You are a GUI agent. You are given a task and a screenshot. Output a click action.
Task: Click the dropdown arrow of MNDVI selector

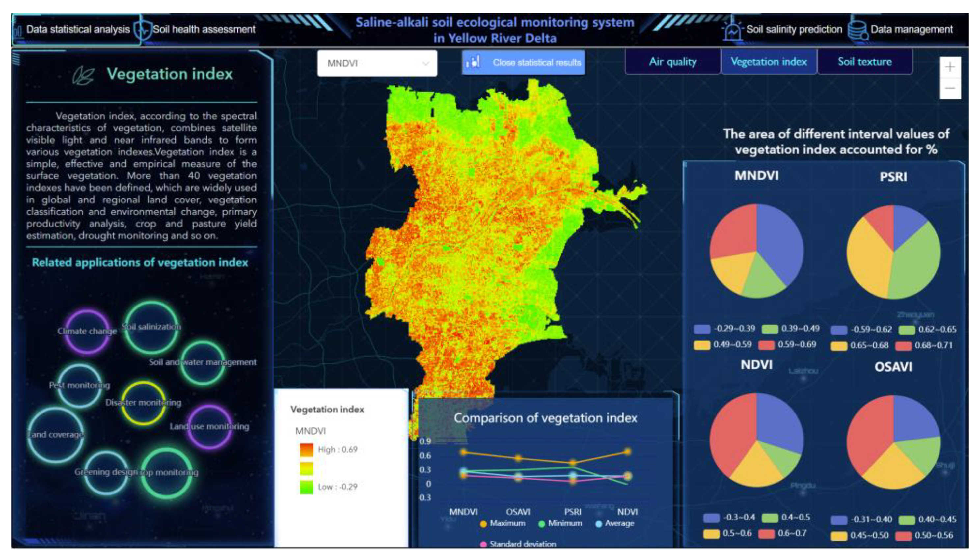[x=425, y=63]
